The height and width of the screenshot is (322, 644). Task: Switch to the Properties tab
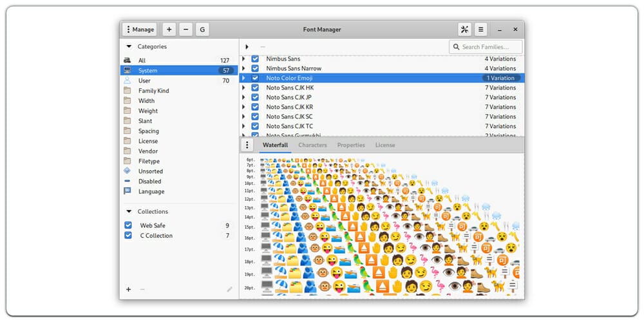coord(351,145)
